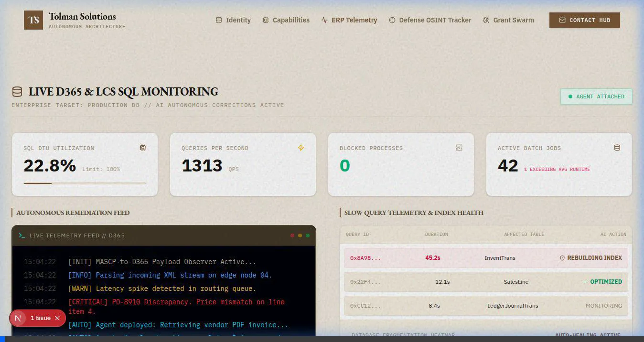Click the database icon in Active Batch Jobs card

[617, 148]
